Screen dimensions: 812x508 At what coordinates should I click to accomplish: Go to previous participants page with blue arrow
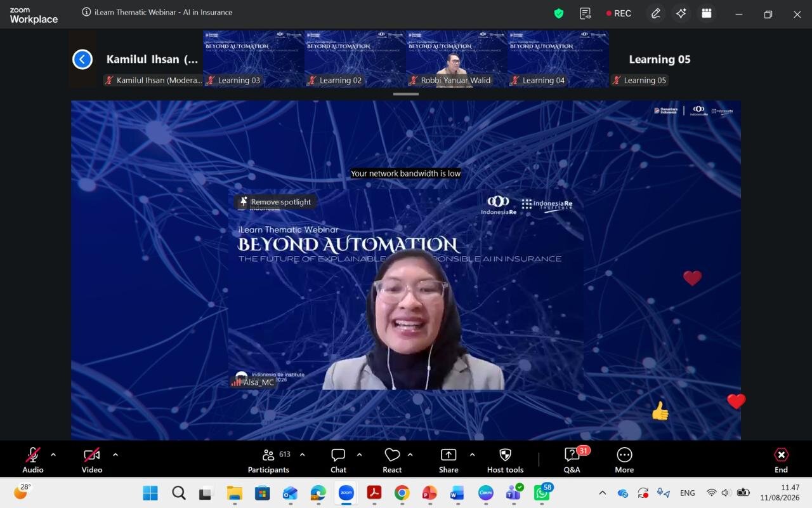point(82,59)
